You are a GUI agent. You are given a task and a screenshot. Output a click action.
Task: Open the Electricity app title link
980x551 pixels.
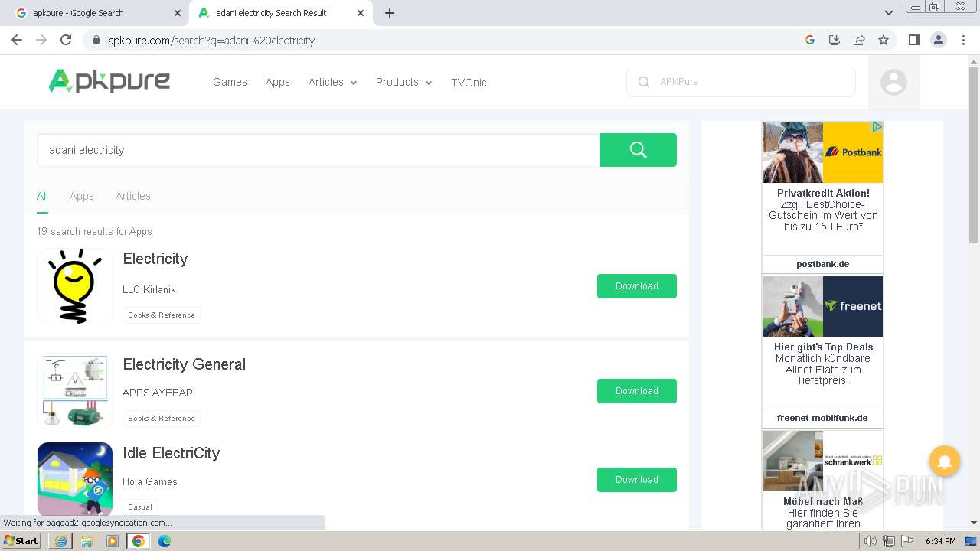point(155,259)
